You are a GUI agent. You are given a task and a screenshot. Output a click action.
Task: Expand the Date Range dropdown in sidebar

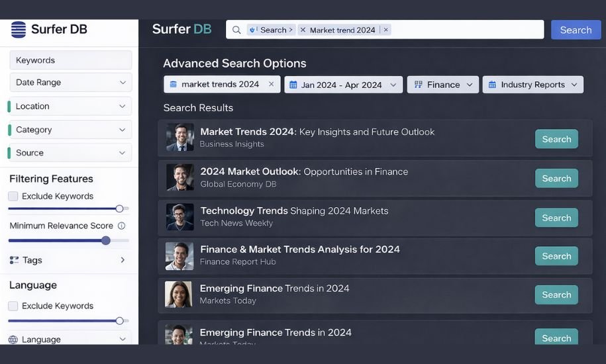(x=123, y=83)
